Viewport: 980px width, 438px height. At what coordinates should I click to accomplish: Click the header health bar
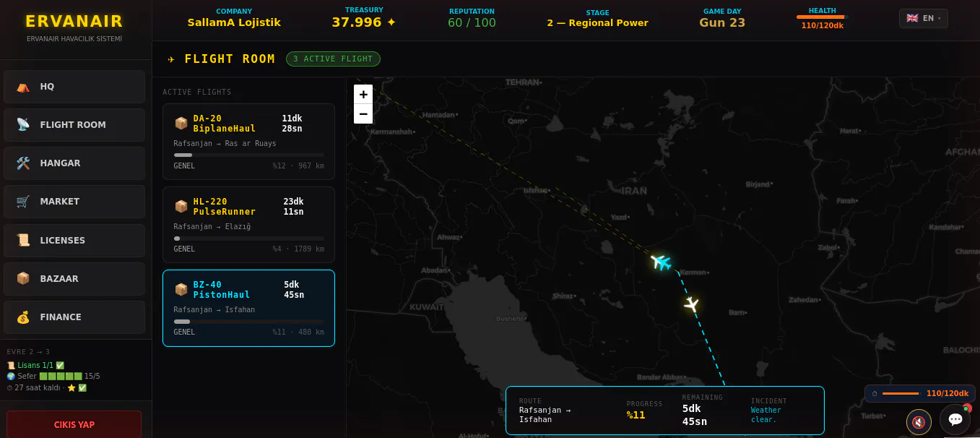[x=822, y=17]
